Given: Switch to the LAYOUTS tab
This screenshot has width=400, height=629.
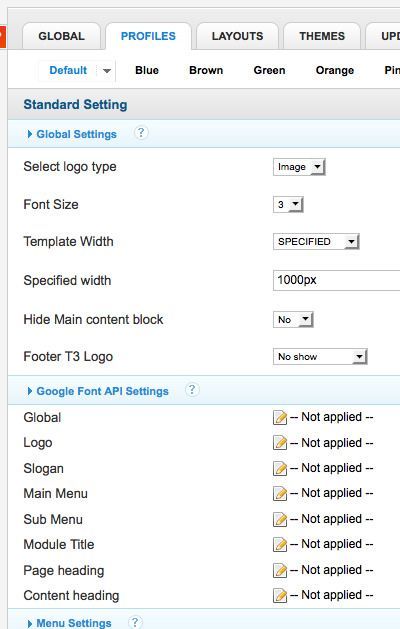Looking at the screenshot, I should (237, 36).
